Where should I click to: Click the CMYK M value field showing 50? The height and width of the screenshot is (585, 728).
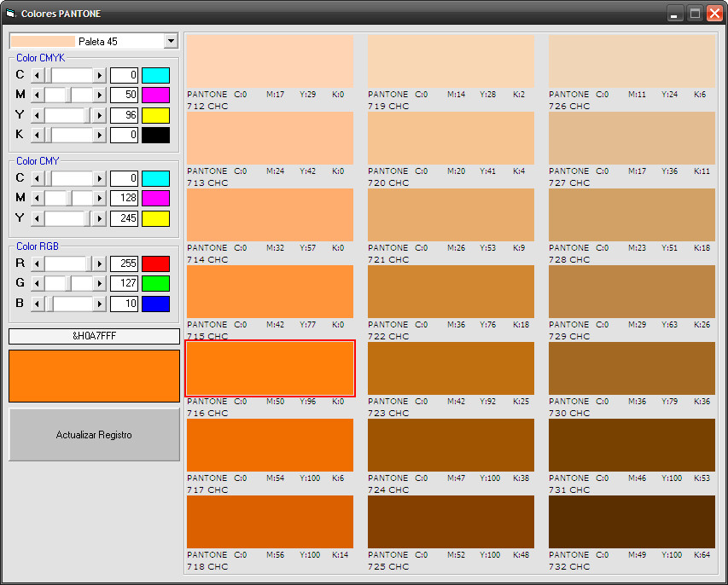click(124, 96)
